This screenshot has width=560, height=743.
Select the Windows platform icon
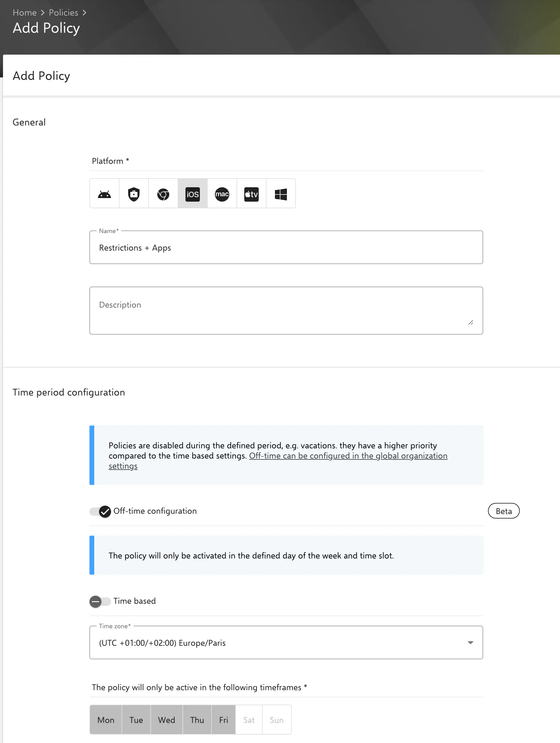click(281, 194)
